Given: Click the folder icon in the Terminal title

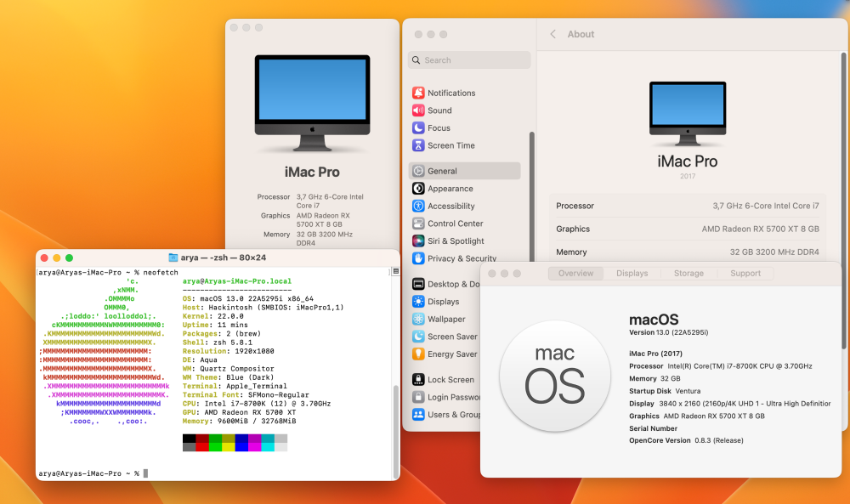Looking at the screenshot, I should tap(173, 258).
